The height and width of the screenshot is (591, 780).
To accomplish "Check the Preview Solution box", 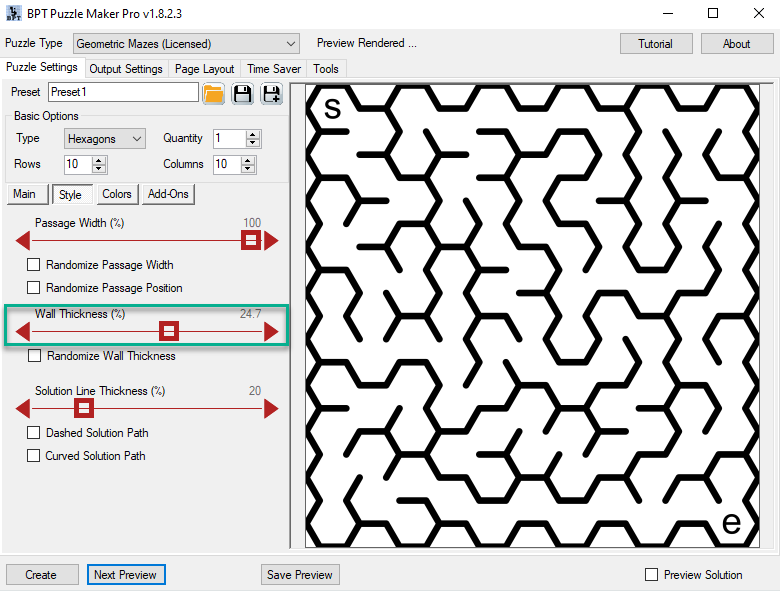I will pyautogui.click(x=652, y=575).
